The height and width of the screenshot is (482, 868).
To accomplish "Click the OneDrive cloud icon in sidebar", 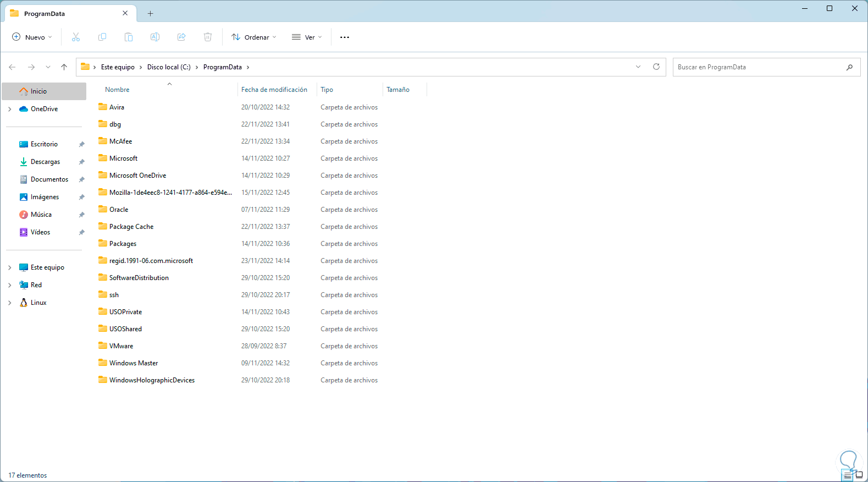I will [x=24, y=109].
